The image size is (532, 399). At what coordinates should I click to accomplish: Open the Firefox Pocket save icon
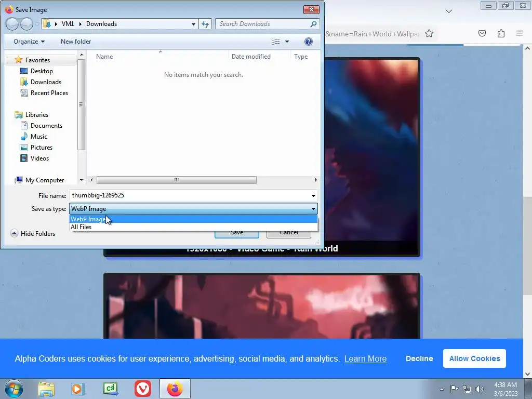click(x=482, y=33)
